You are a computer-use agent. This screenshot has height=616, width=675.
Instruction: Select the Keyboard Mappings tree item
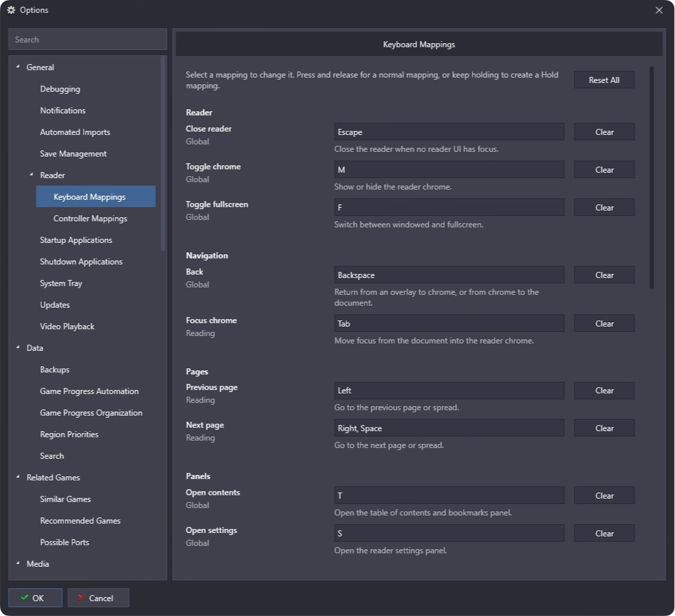coord(96,196)
